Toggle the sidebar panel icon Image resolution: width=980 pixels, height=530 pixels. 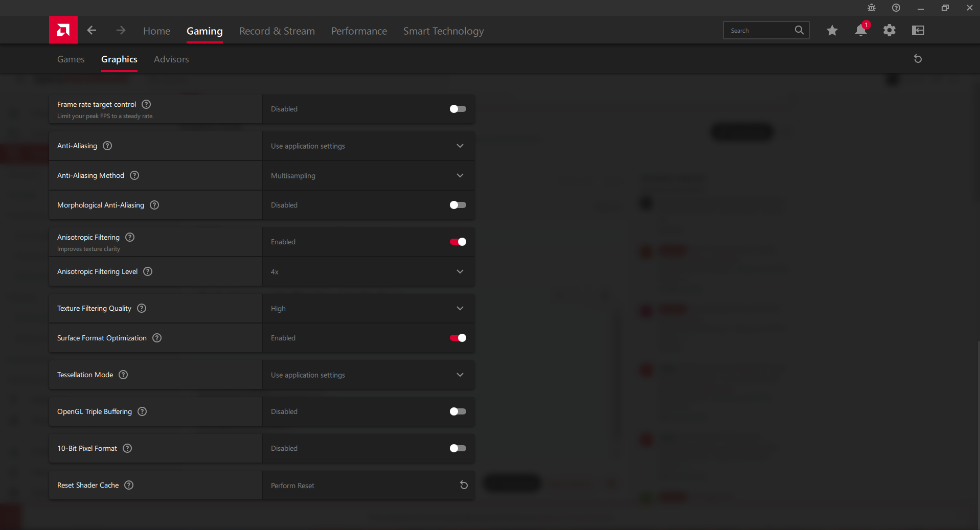coord(918,30)
